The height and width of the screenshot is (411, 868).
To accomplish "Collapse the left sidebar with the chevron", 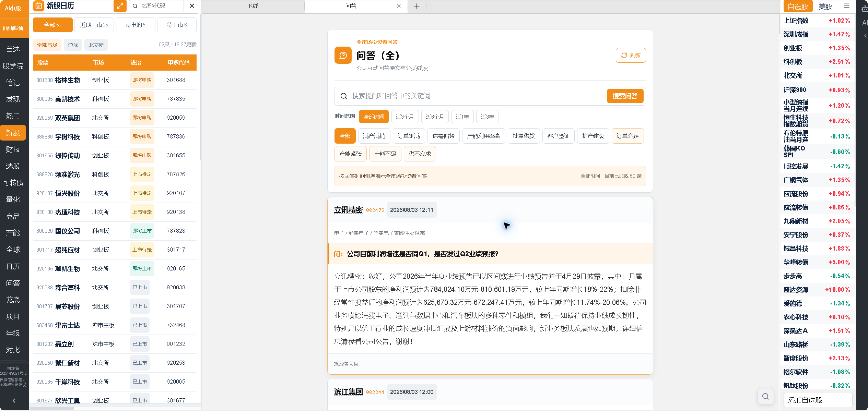I will click(14, 400).
